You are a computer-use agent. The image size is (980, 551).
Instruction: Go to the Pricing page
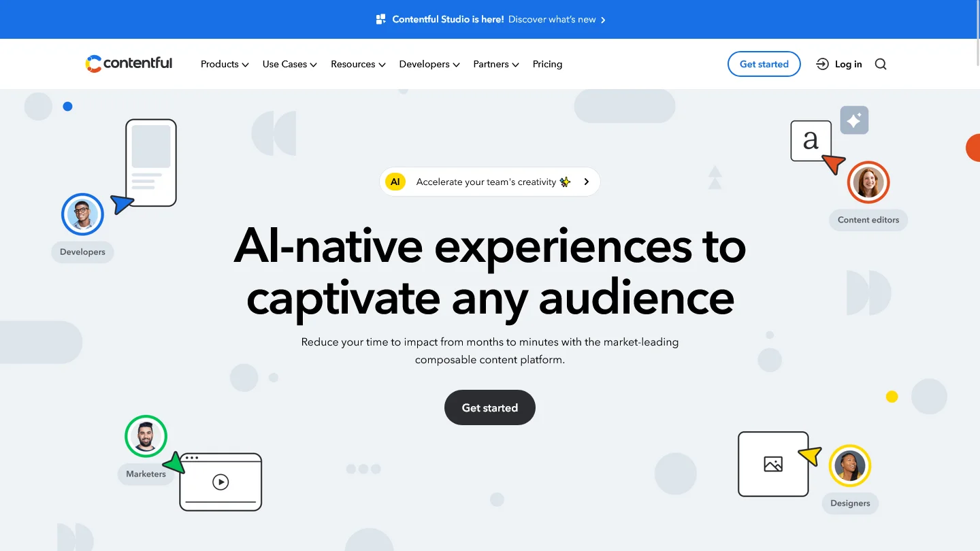tap(547, 64)
